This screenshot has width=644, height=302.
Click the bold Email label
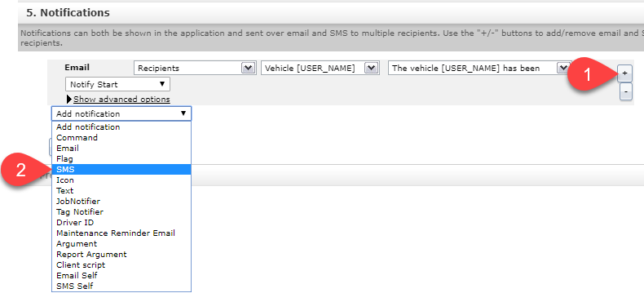point(77,68)
